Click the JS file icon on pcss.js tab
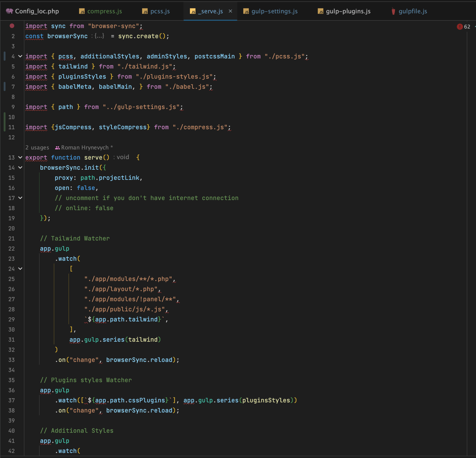The height and width of the screenshot is (458, 476). [145, 11]
